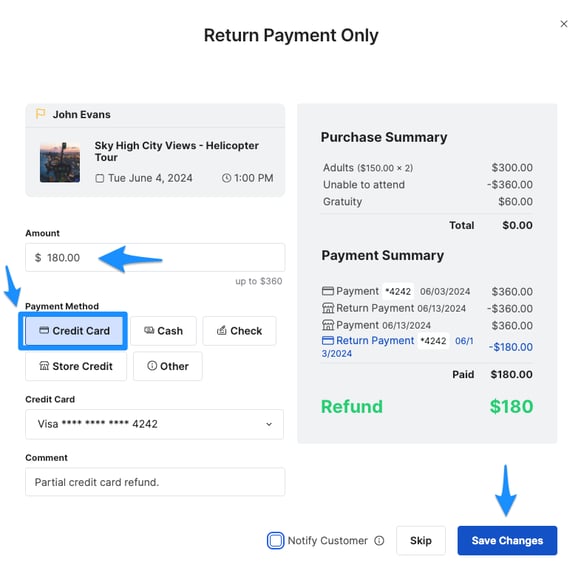This screenshot has height=579, width=584.
Task: Click the store icon on Return Payment 06/13/2024 row
Action: (328, 308)
